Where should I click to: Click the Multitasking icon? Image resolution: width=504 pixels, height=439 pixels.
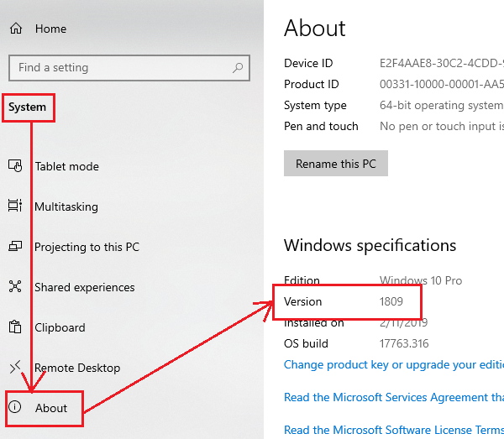[x=15, y=206]
